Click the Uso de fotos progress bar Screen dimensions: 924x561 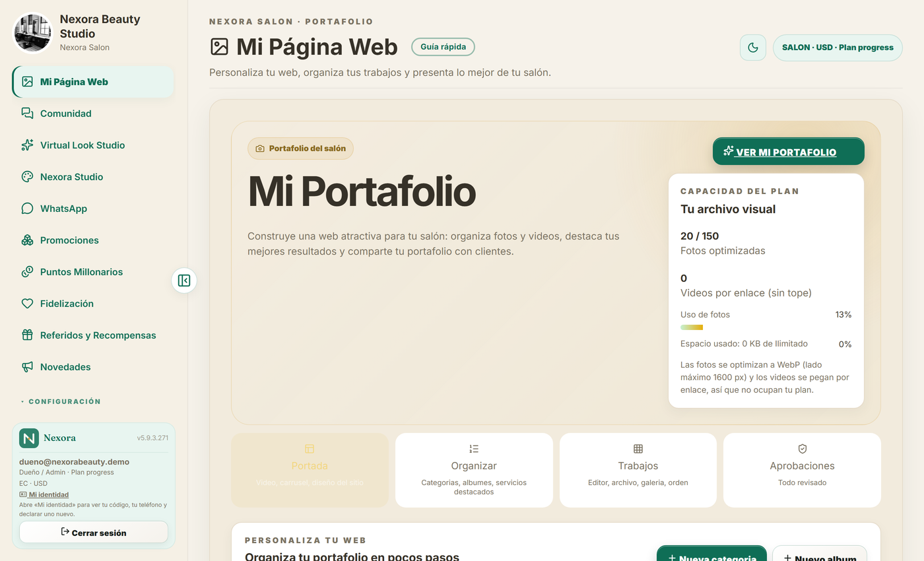tap(766, 327)
